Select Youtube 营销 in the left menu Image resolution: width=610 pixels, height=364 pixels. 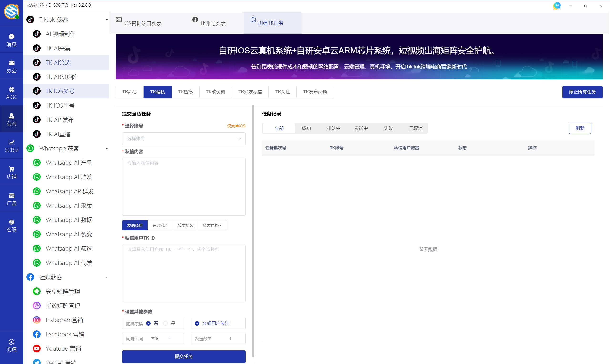63,348
